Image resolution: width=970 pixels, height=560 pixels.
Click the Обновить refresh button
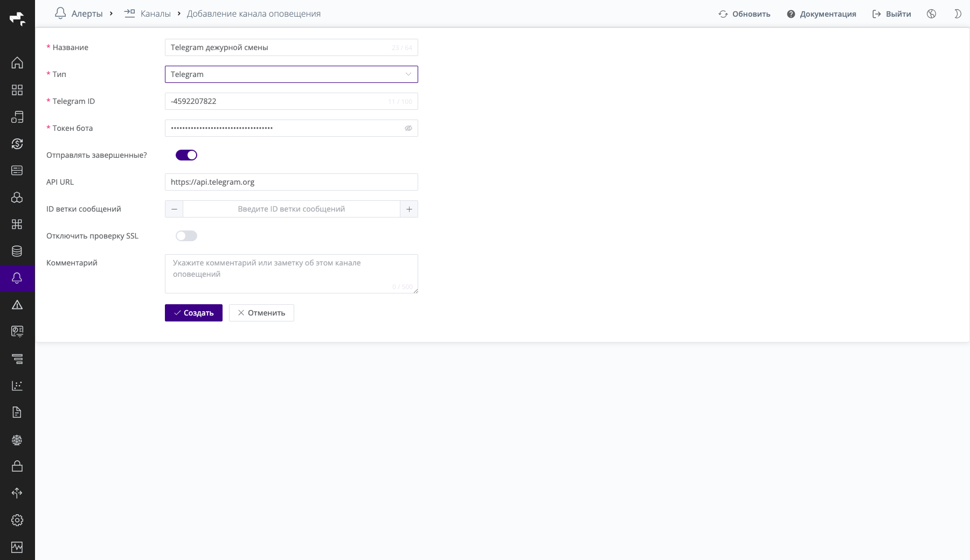tap(744, 14)
